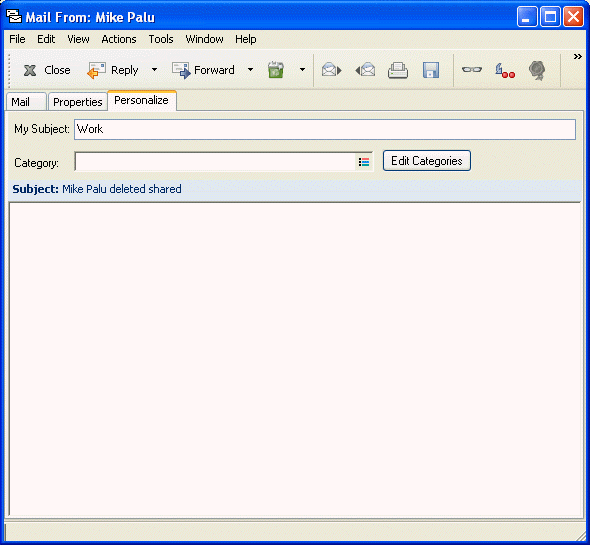Open the category list icon in Category field

point(364,162)
